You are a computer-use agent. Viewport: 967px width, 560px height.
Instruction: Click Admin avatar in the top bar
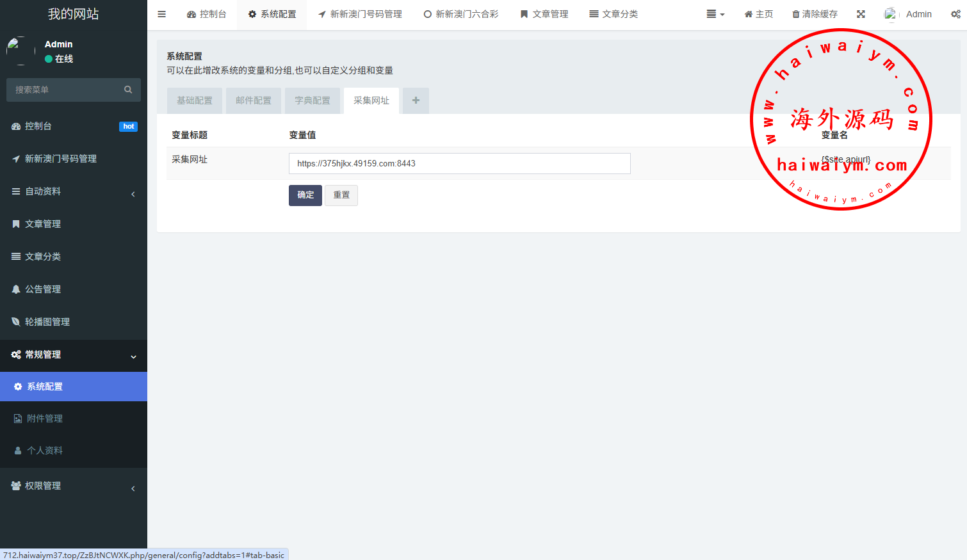point(891,14)
